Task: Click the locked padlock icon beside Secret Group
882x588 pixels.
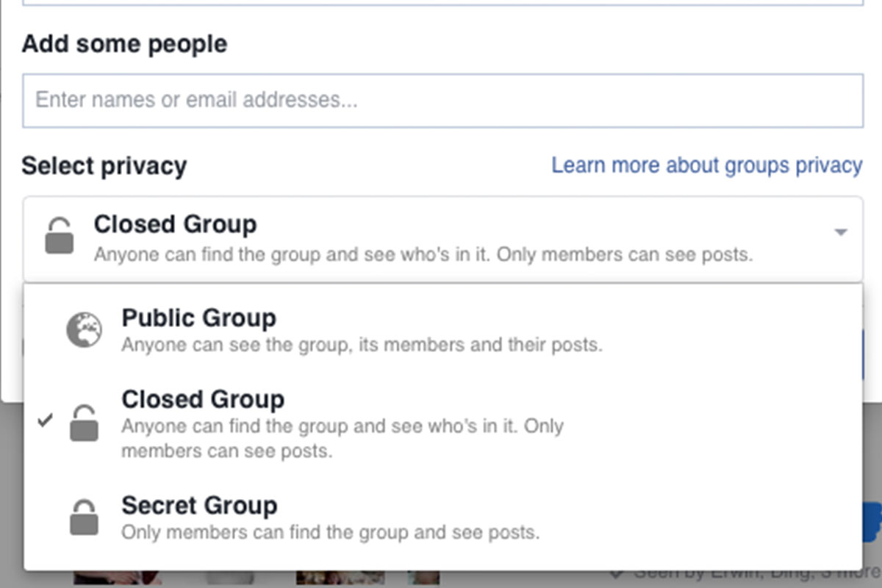Action: click(x=83, y=517)
